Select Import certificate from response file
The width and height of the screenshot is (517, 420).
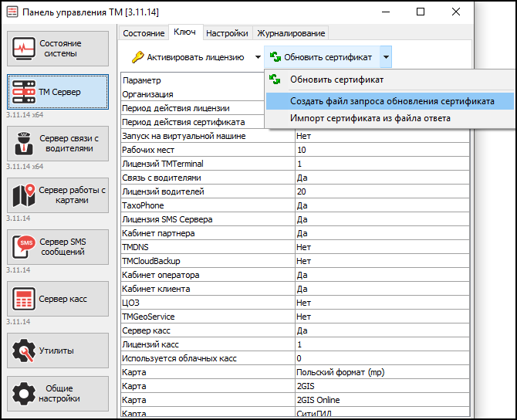370,118
